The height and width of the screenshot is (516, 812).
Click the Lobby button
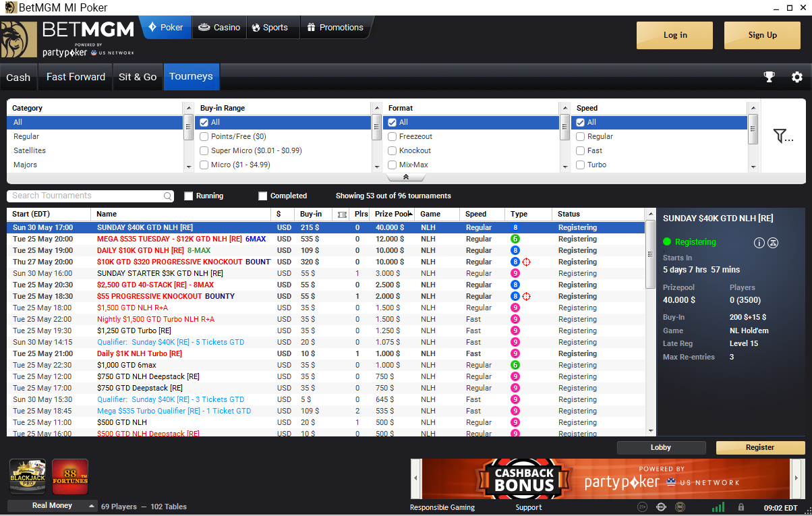(x=661, y=447)
